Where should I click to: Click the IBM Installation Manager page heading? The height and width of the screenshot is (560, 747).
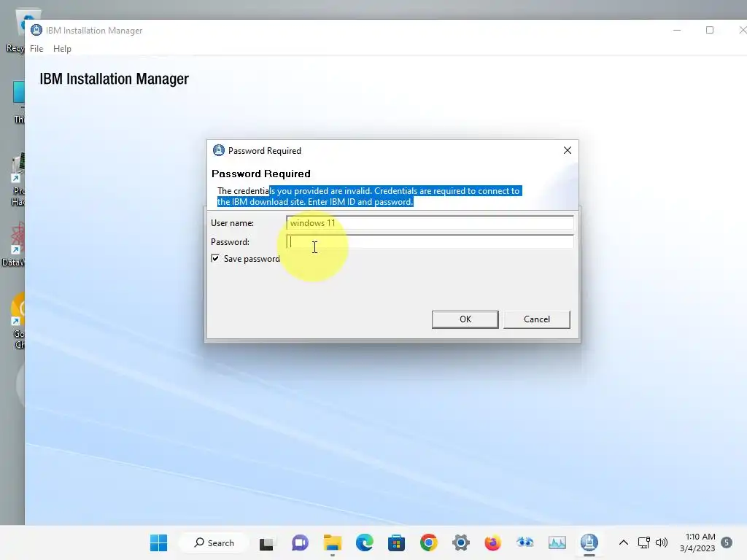pos(115,79)
